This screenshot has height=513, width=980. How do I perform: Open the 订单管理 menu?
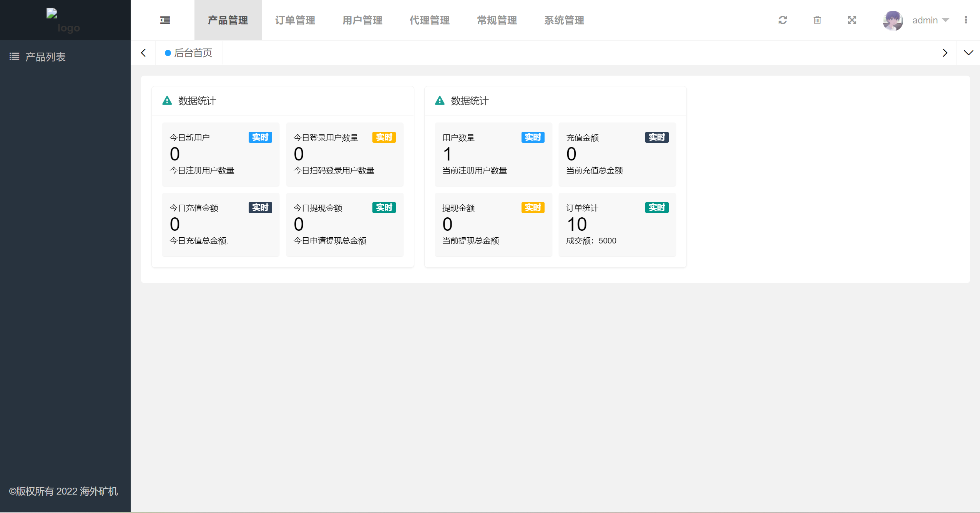click(295, 20)
